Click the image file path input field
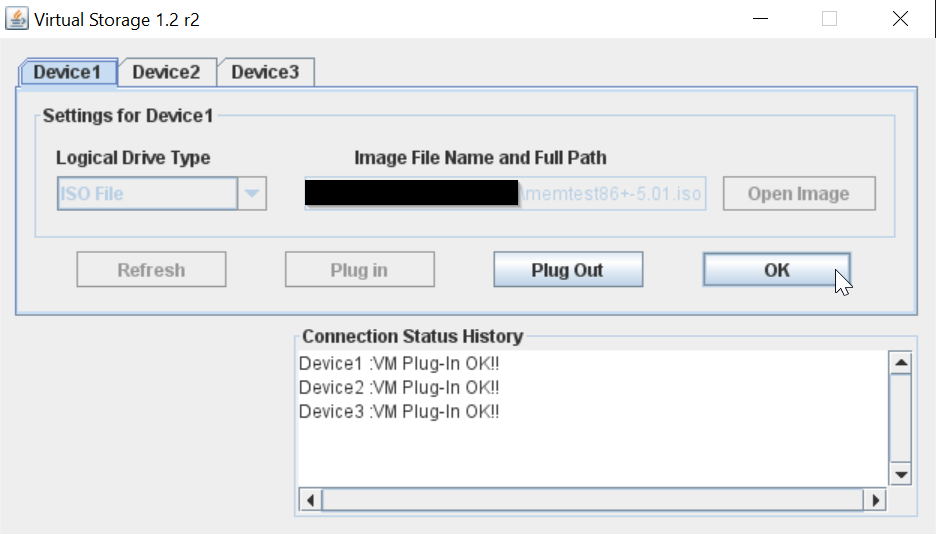Viewport: 936px width, 534px height. (x=505, y=193)
